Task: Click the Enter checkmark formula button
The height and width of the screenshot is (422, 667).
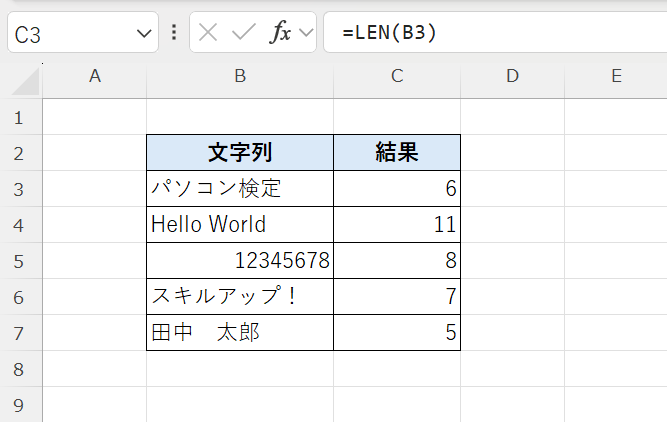Action: point(243,32)
